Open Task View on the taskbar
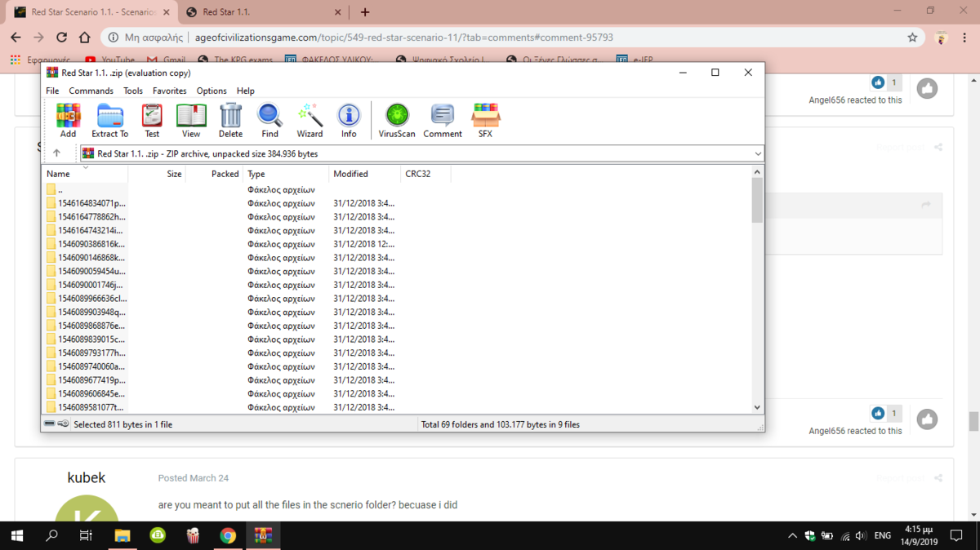 point(86,535)
